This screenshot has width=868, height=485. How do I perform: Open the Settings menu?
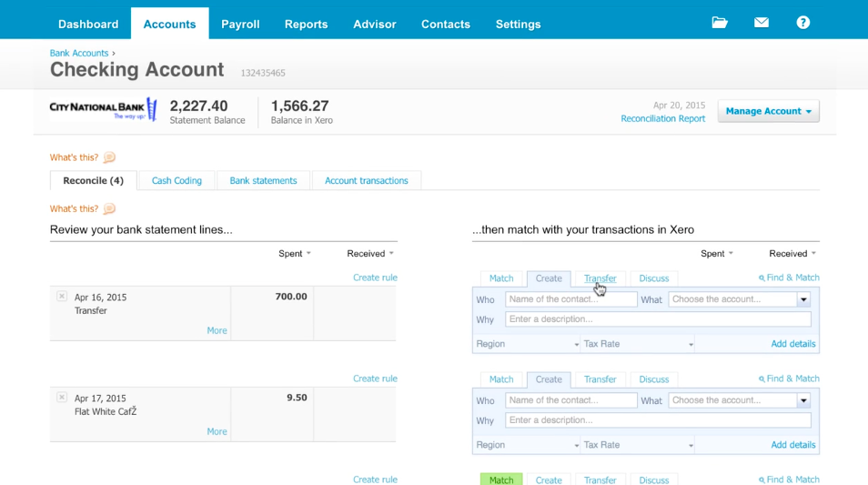coord(518,25)
